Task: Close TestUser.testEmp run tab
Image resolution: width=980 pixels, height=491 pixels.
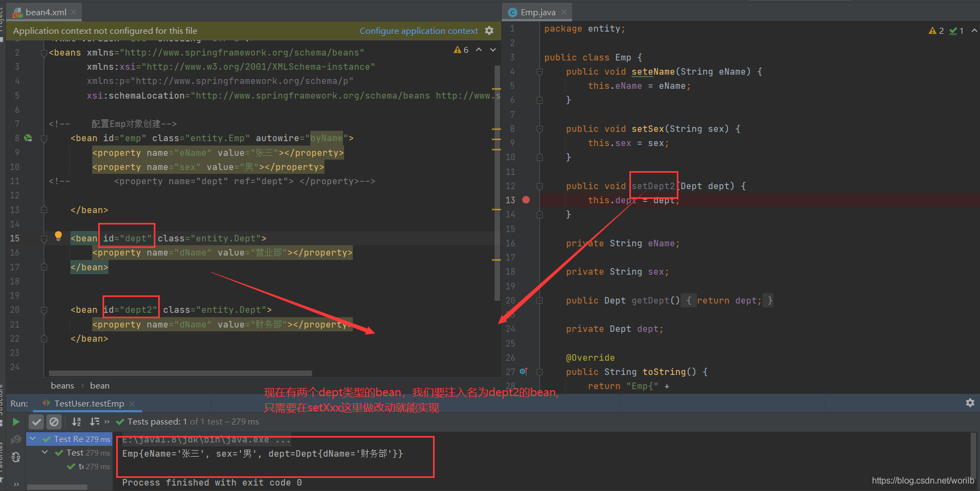Action: click(x=132, y=404)
